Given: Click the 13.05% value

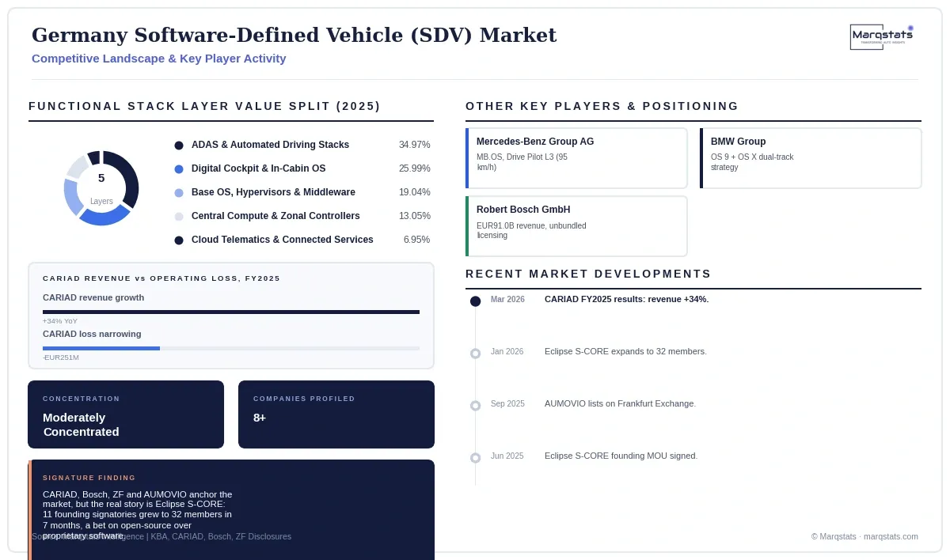Looking at the screenshot, I should click(x=414, y=216).
